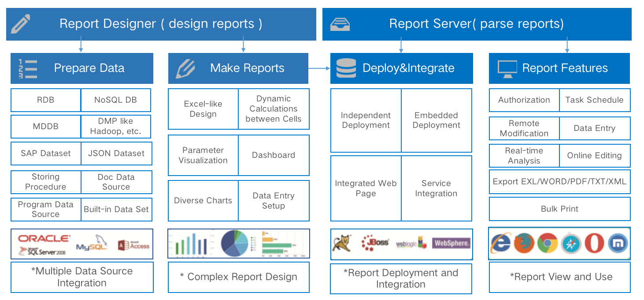Image resolution: width=644 pixels, height=300 pixels.
Task: Click the pencil icon beside Report Designer
Action: (x=20, y=23)
